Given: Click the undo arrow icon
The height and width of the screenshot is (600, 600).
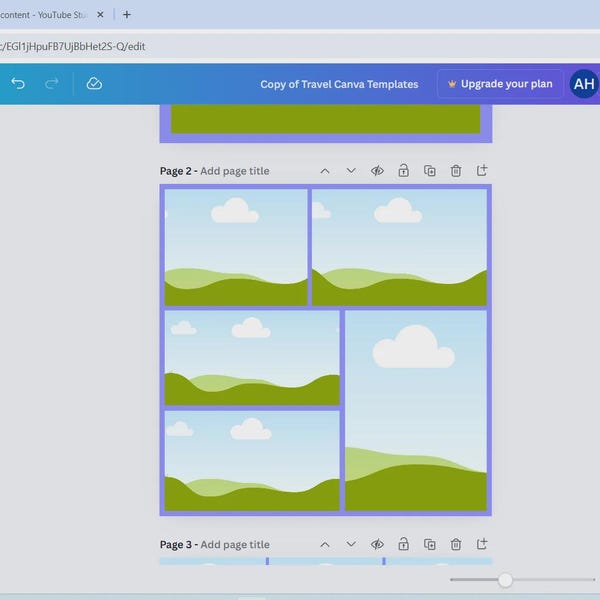Looking at the screenshot, I should click(x=18, y=83).
